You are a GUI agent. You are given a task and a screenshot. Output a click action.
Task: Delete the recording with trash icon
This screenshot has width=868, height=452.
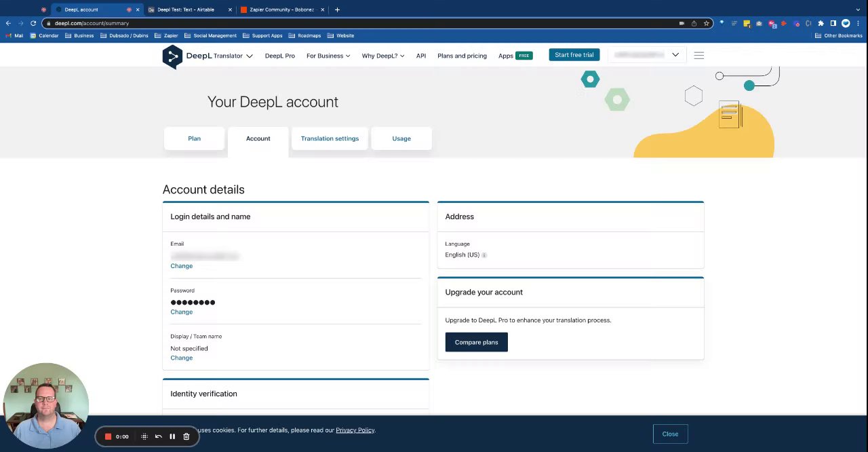[186, 436]
